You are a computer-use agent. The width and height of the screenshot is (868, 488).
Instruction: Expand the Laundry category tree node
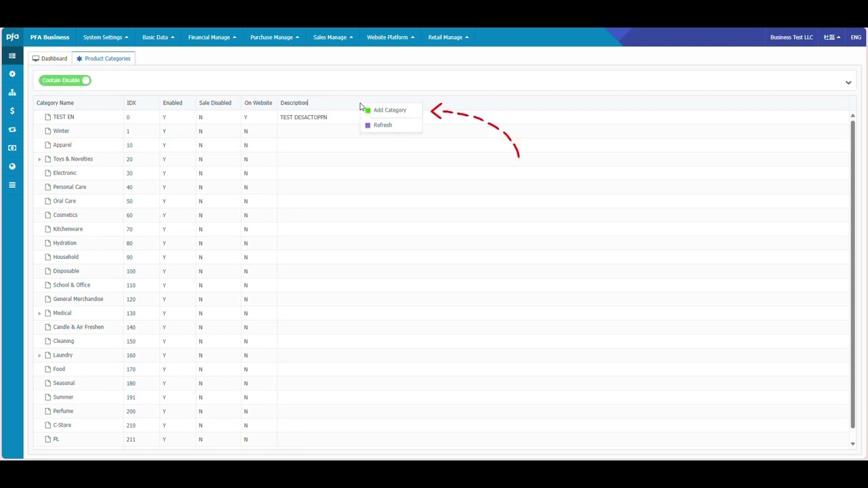pyautogui.click(x=39, y=355)
